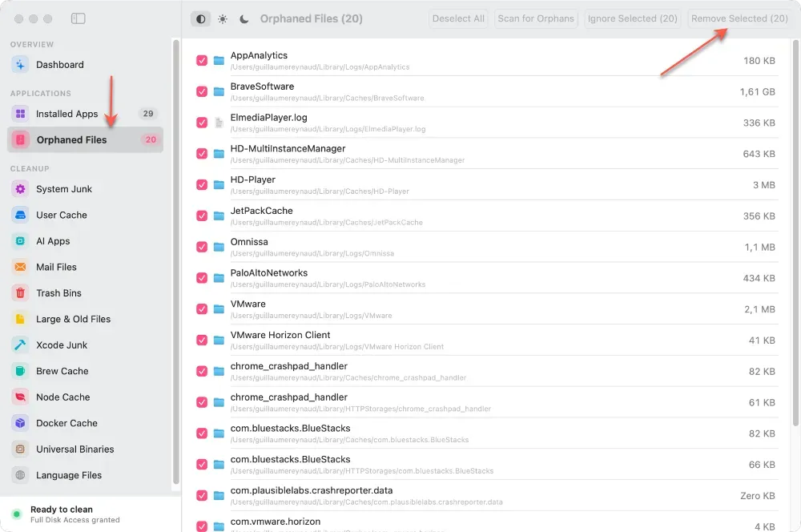801x532 pixels.
Task: Switch to dark mode moon icon
Action: tap(244, 19)
